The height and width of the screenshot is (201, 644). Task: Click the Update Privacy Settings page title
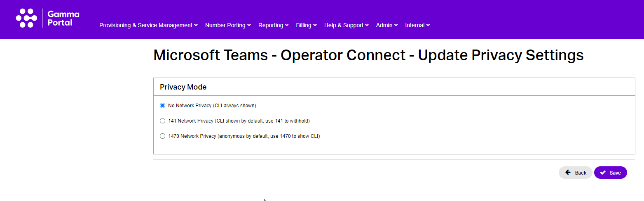368,55
